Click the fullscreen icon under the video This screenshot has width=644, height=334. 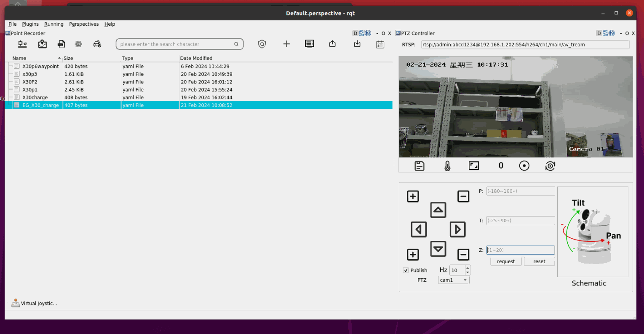(x=474, y=166)
